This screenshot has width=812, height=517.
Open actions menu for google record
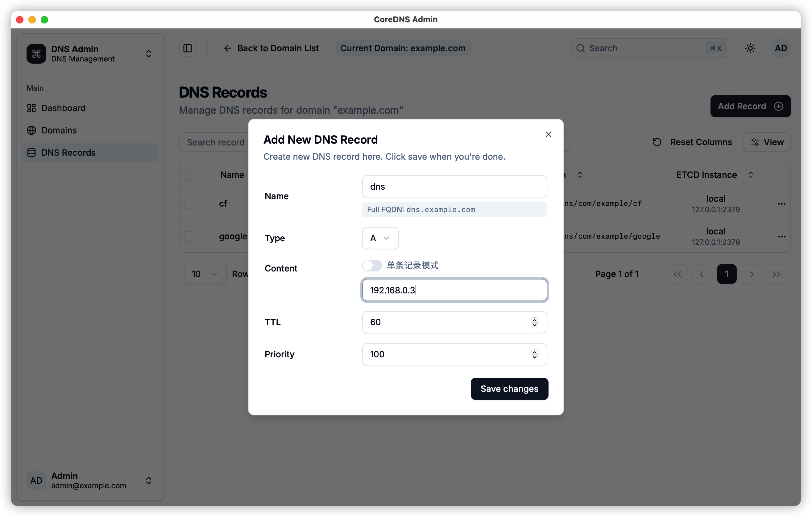pyautogui.click(x=781, y=237)
